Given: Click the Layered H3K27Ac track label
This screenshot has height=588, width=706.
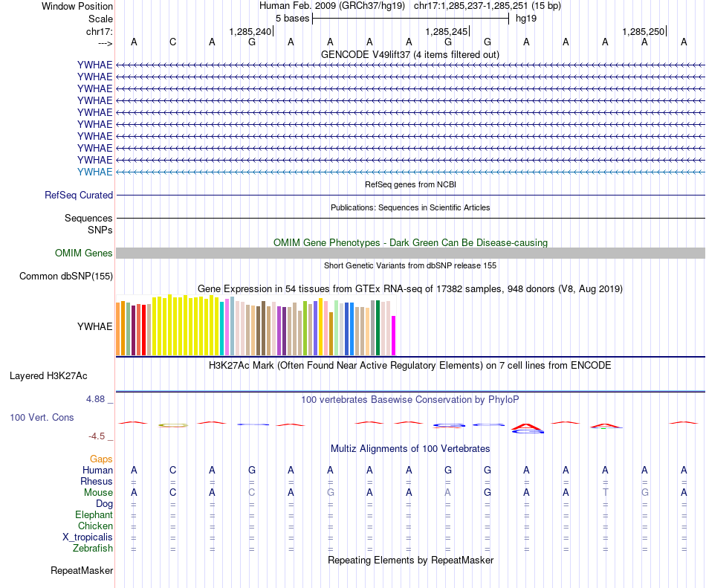Looking at the screenshot, I should 48,376.
